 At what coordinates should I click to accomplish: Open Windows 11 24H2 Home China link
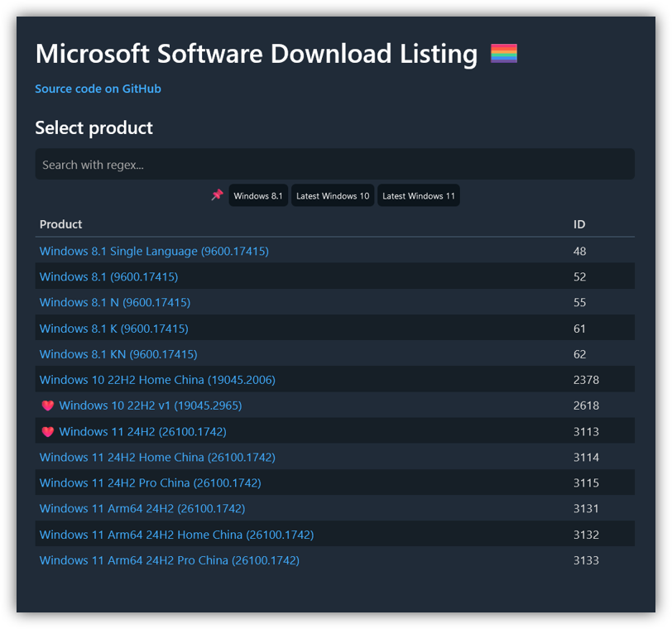(157, 457)
